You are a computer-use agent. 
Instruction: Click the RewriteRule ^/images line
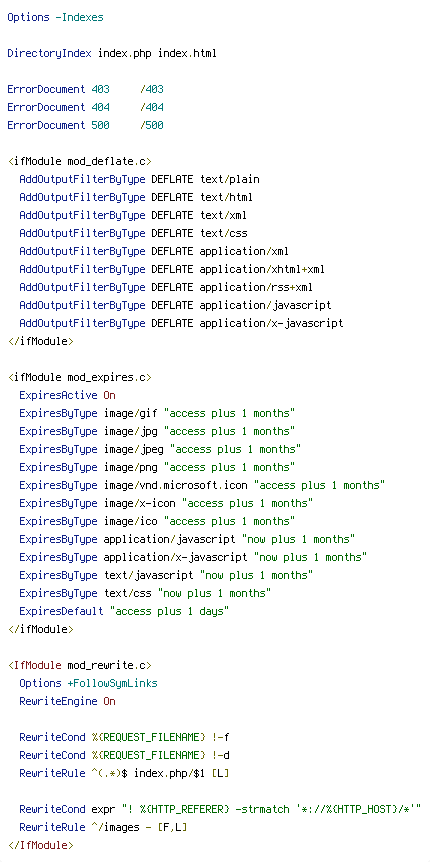click(103, 827)
